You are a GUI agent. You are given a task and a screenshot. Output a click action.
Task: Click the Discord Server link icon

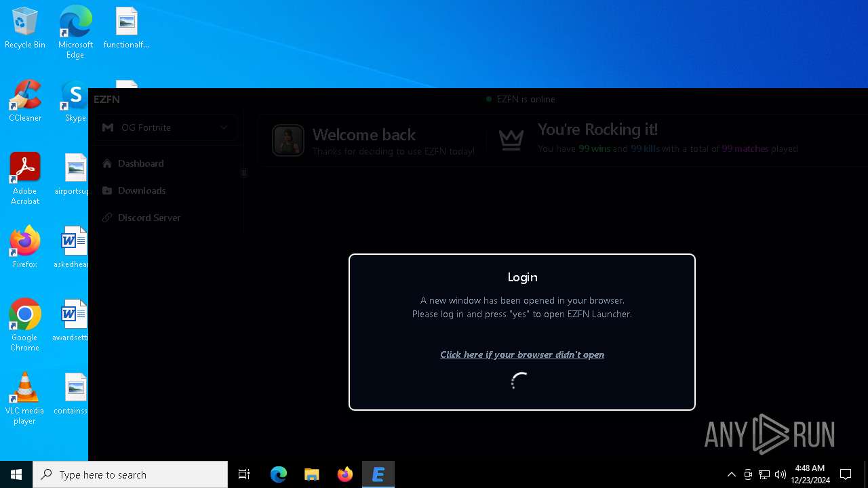click(x=107, y=218)
